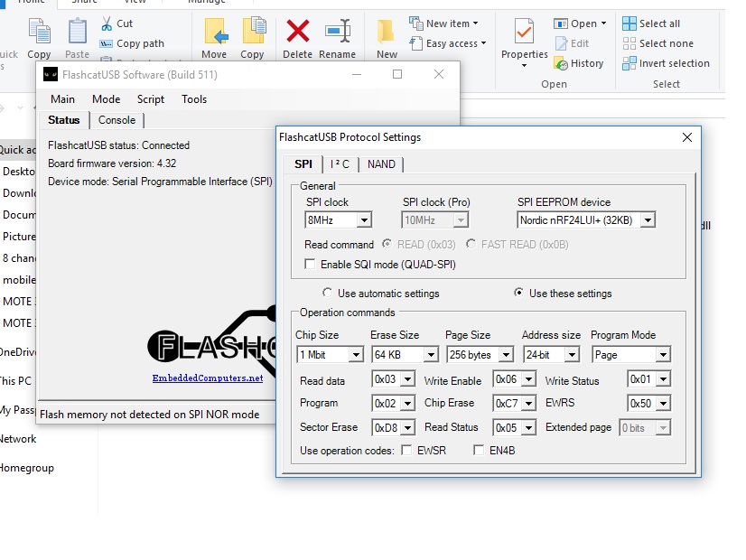The height and width of the screenshot is (560, 746).
Task: Select the FAST READ (0x0B) radio button
Action: tap(471, 244)
